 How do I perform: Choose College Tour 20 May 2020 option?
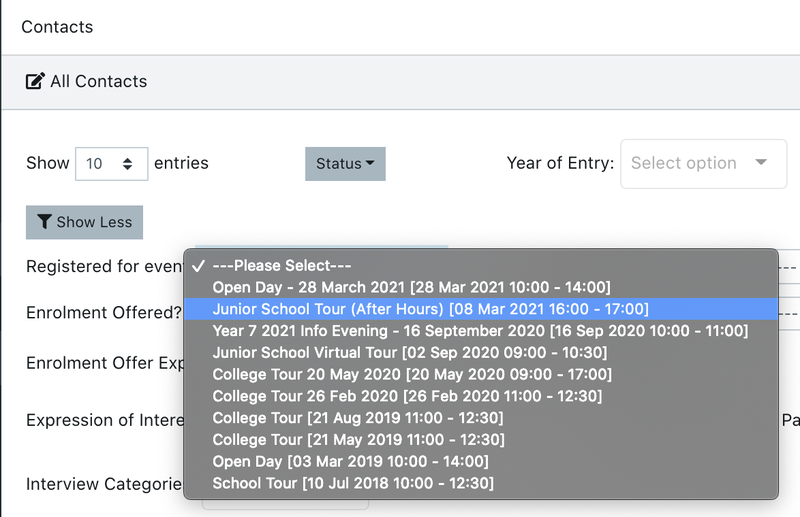[412, 375]
